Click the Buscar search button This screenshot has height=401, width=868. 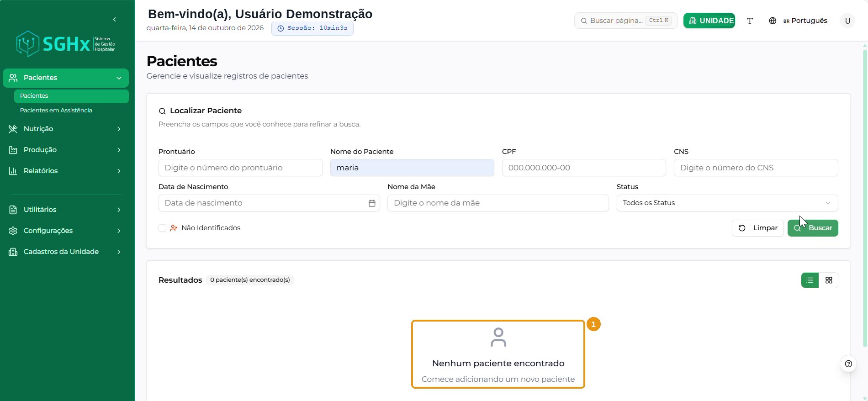(x=813, y=228)
